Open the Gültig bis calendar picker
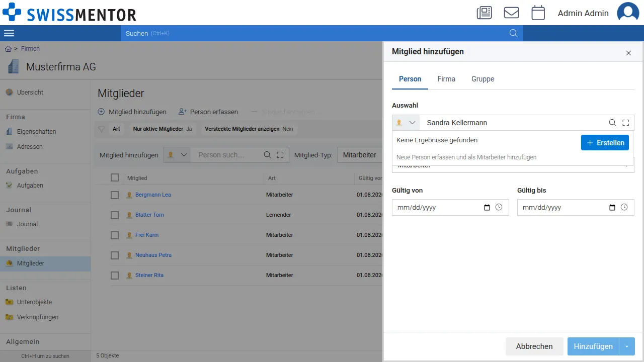The height and width of the screenshot is (362, 644). pos(612,207)
